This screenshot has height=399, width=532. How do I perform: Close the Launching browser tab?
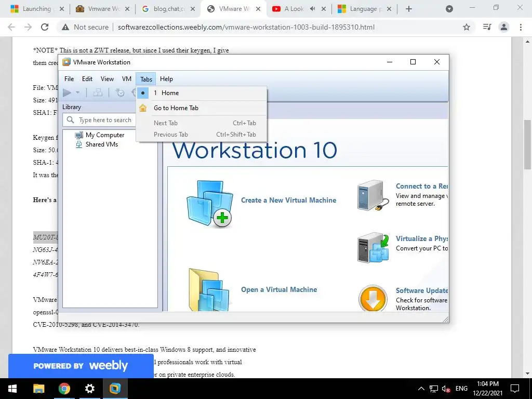(62, 9)
